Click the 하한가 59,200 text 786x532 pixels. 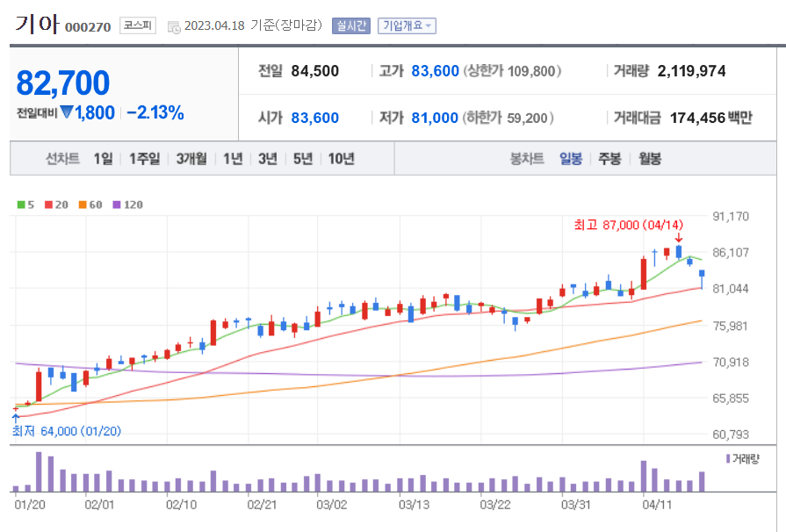coord(508,118)
